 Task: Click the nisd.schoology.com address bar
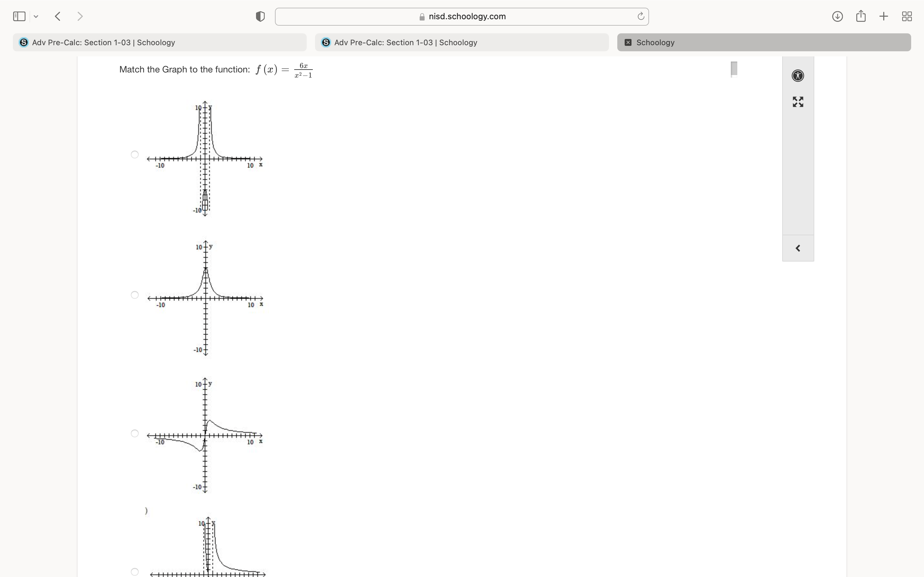(462, 16)
